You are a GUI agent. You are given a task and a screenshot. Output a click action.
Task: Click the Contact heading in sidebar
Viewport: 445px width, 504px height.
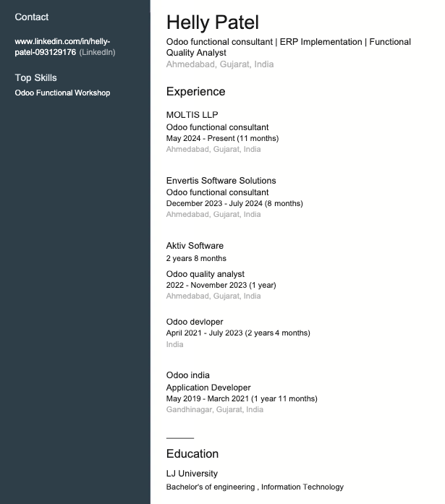(32, 17)
